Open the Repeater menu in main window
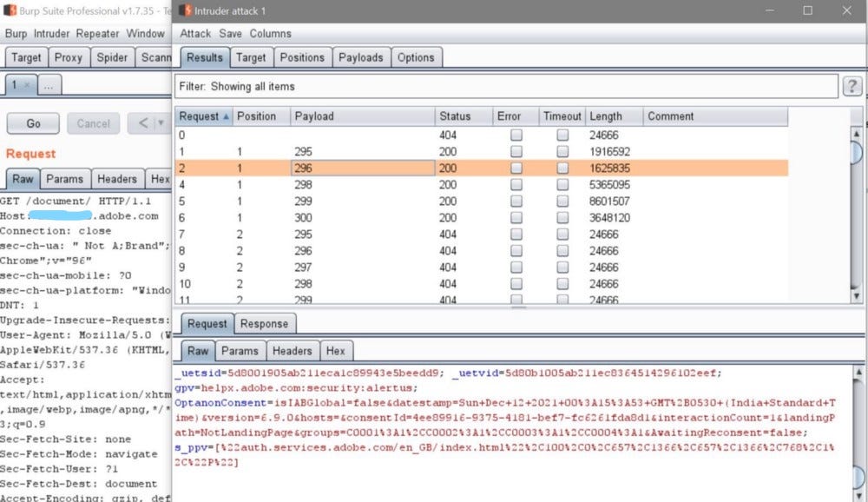 pyautogui.click(x=97, y=34)
